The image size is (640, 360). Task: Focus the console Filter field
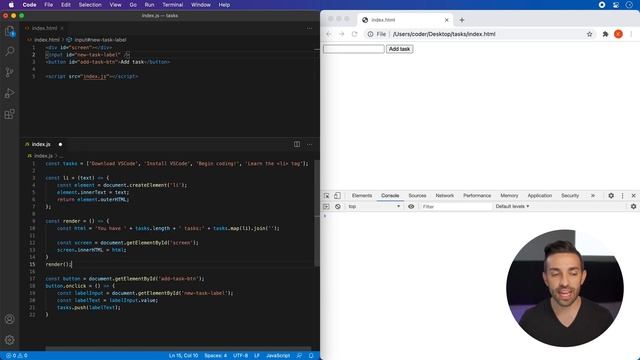(456, 207)
